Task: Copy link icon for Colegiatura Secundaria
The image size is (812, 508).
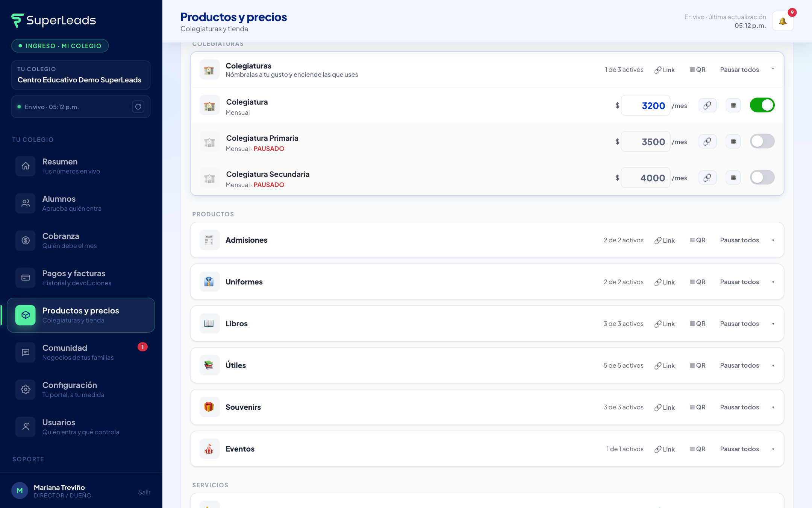Action: pyautogui.click(x=707, y=178)
